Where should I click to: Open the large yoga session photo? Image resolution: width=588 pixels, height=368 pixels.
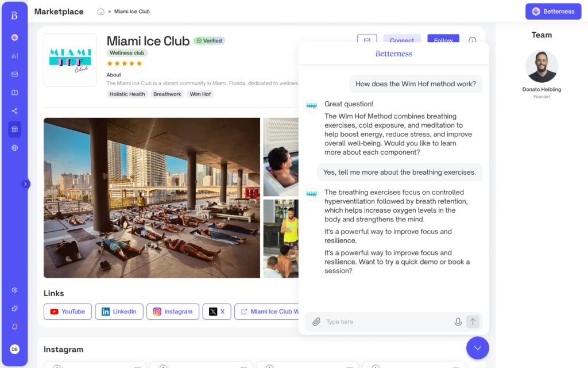152,198
